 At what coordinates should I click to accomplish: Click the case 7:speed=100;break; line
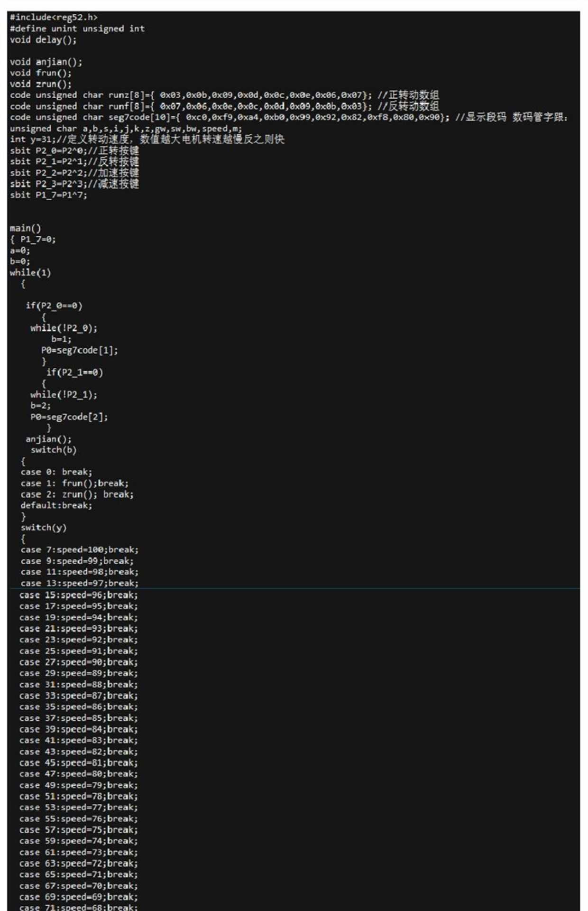(80, 550)
